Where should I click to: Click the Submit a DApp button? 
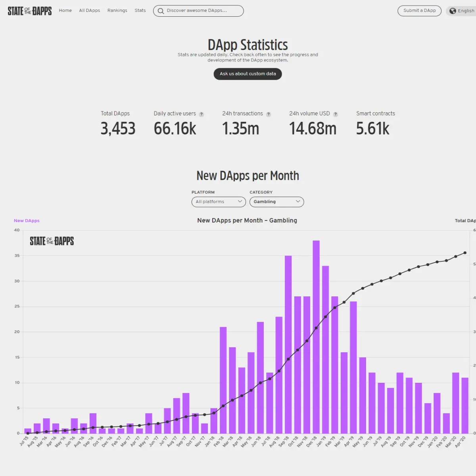[x=420, y=11]
